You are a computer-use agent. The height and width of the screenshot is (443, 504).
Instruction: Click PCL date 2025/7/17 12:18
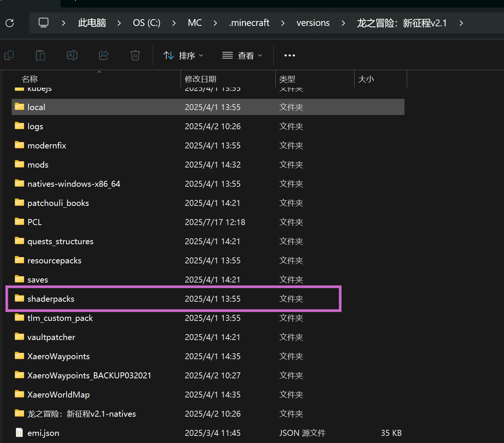(215, 222)
